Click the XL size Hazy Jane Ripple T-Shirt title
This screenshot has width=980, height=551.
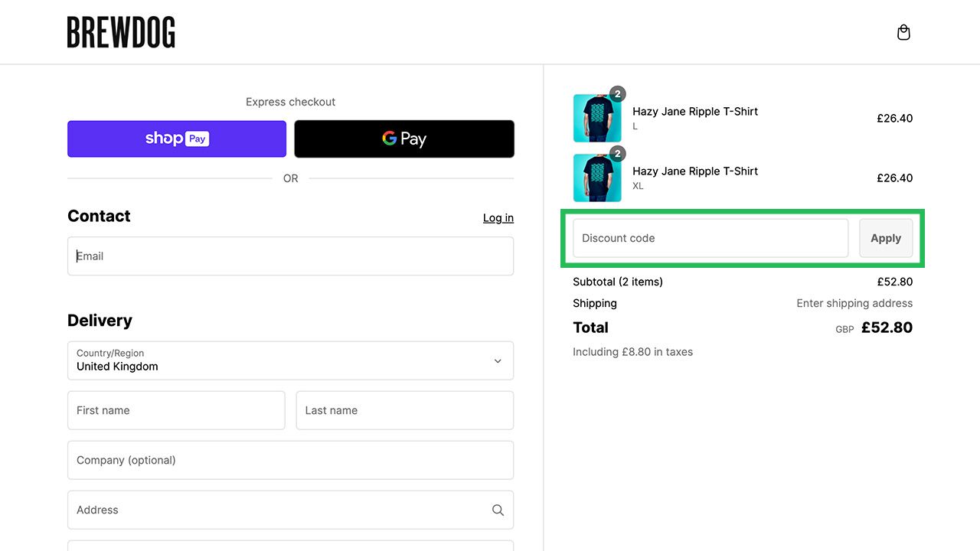[695, 171]
